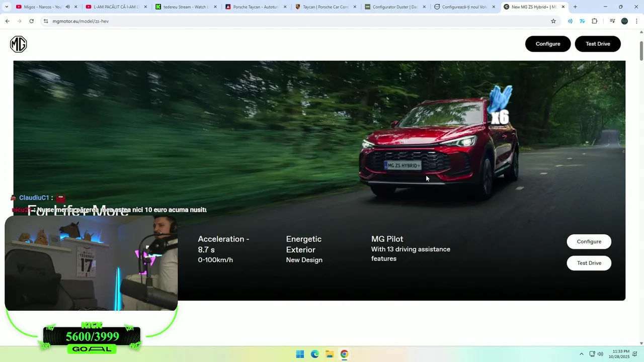The height and width of the screenshot is (362, 644).
Task: Click the Acceleration - 8.7 s text
Action: coord(223,244)
